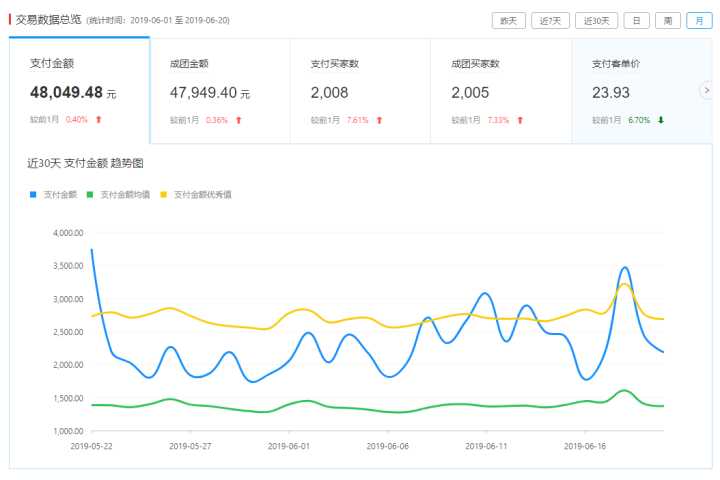Select the 支付金额 metric card

coord(79,90)
